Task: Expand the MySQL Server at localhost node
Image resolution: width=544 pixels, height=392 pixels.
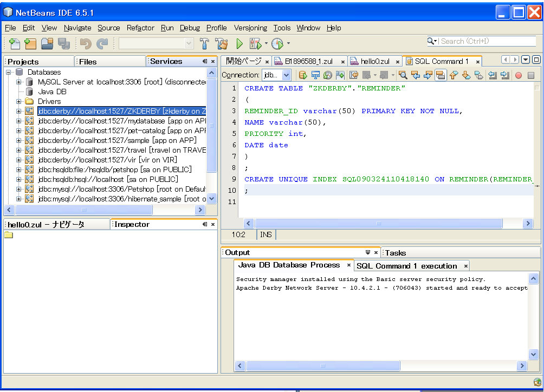Action: (19, 82)
